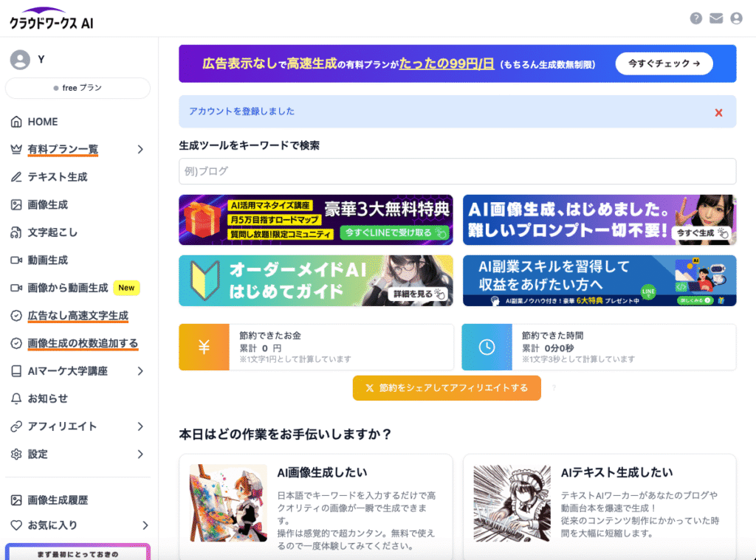Click the picture icon for 画像生成履歴

click(x=16, y=500)
